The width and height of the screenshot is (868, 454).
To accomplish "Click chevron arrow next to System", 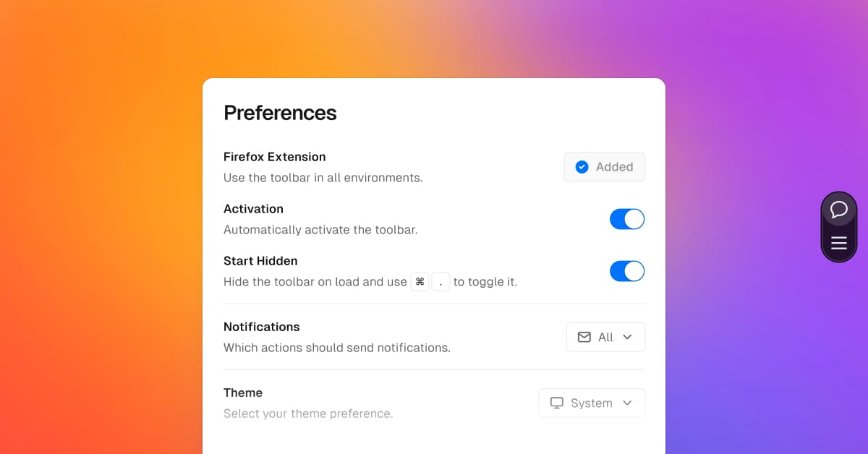I will click(x=627, y=403).
